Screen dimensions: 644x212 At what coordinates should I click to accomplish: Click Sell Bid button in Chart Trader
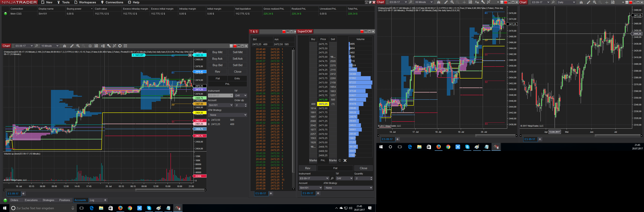tap(238, 65)
